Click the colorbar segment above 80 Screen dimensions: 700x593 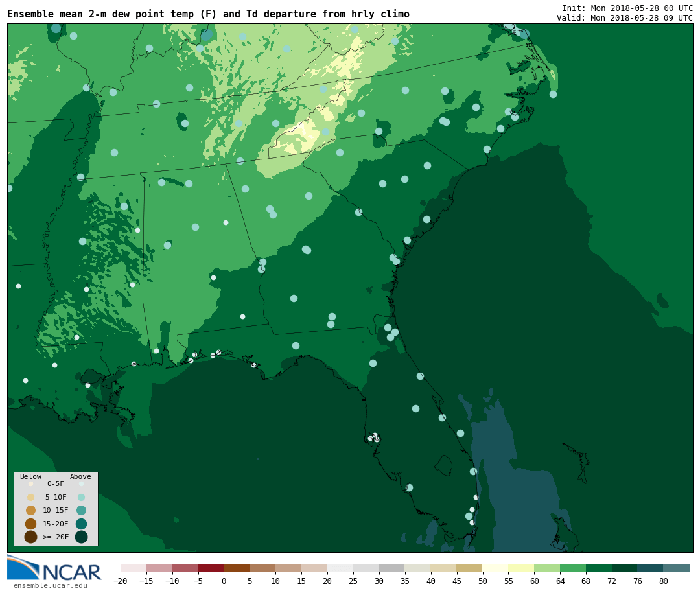point(676,568)
